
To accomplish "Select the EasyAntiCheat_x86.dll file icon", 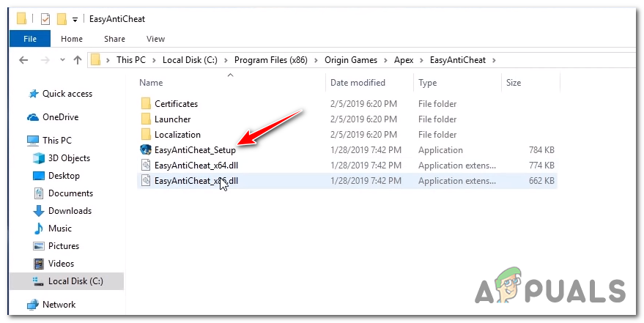I will click(x=146, y=181).
